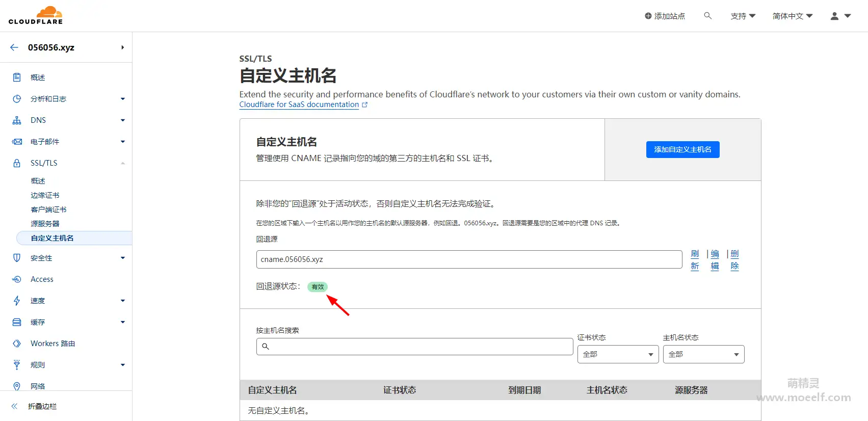Click the plus icon by 添加站点
Viewport: 868px width, 421px height.
[x=648, y=16]
